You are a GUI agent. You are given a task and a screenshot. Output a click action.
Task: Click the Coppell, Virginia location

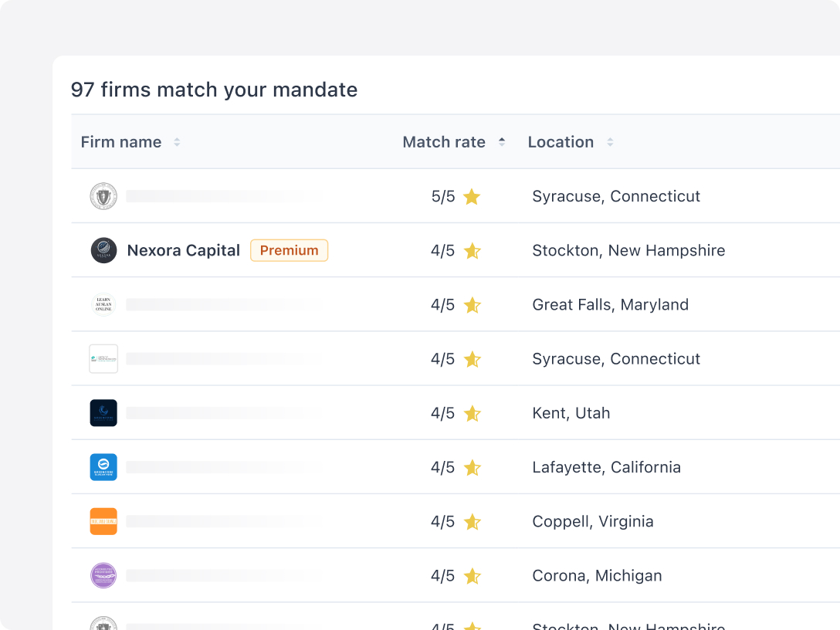click(x=593, y=521)
